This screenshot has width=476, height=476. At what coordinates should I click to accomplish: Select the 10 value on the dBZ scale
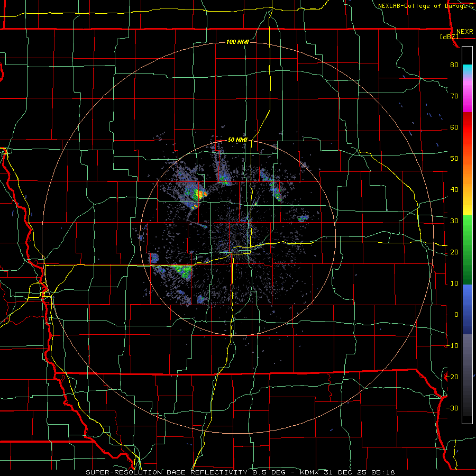pyautogui.click(x=454, y=283)
